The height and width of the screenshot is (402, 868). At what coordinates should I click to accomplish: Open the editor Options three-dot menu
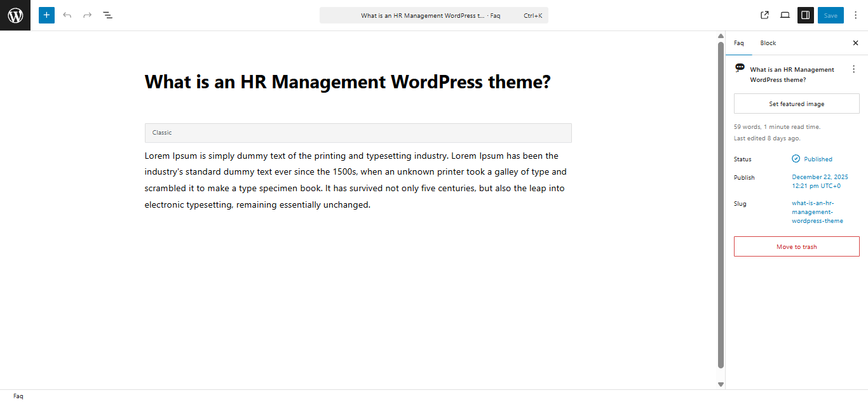click(855, 15)
